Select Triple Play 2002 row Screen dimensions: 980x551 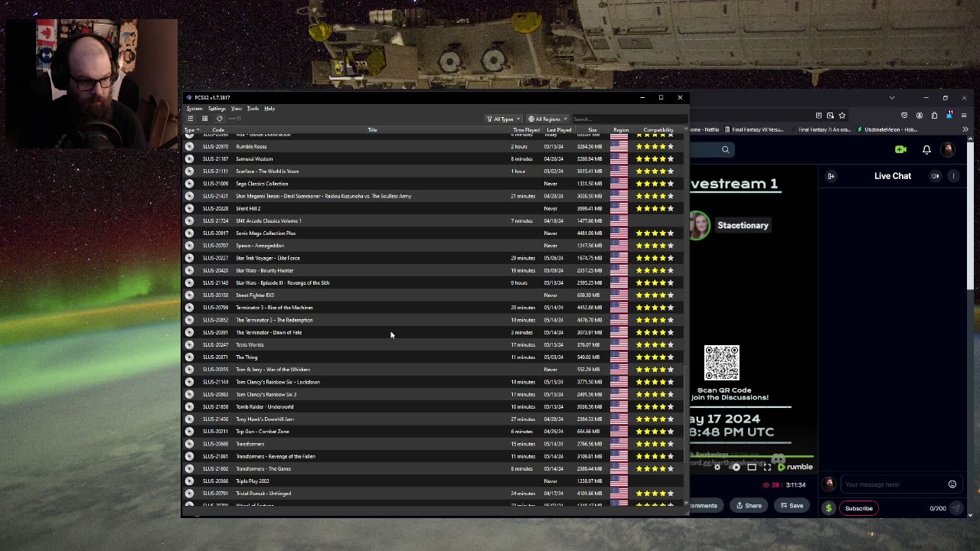click(x=434, y=481)
